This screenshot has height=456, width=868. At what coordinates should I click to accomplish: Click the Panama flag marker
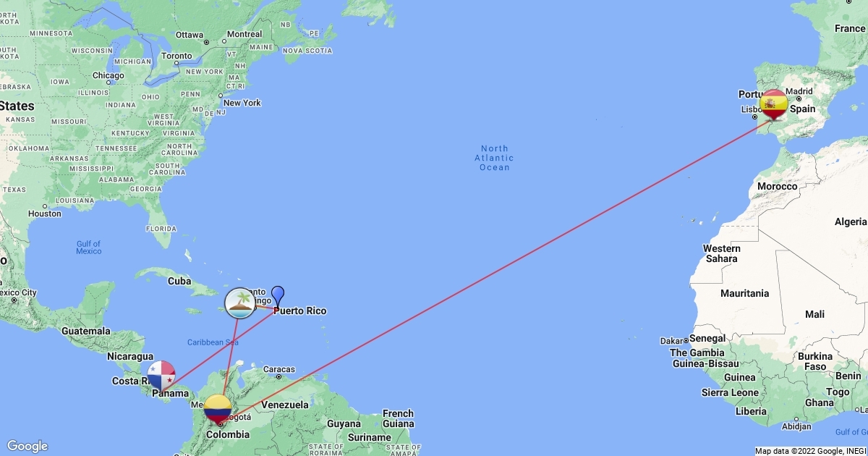[161, 376]
